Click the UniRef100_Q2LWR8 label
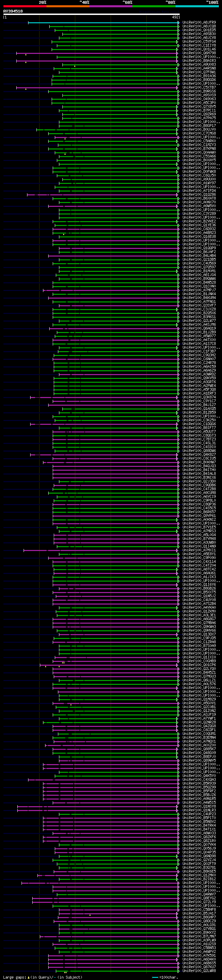 (199, 971)
